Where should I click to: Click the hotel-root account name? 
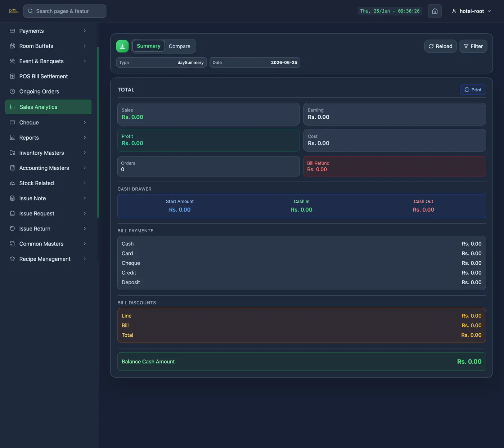472,11
